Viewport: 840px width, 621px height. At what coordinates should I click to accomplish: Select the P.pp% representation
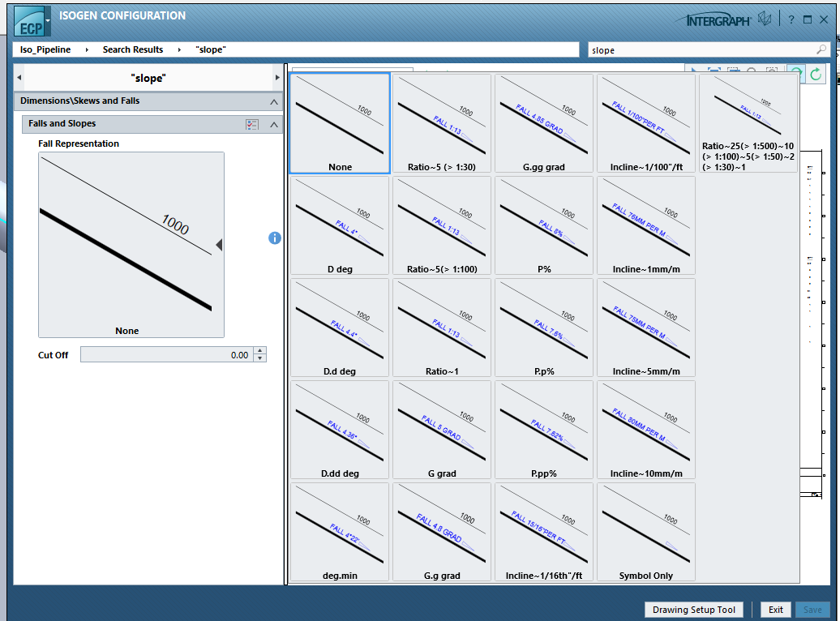pyautogui.click(x=544, y=430)
